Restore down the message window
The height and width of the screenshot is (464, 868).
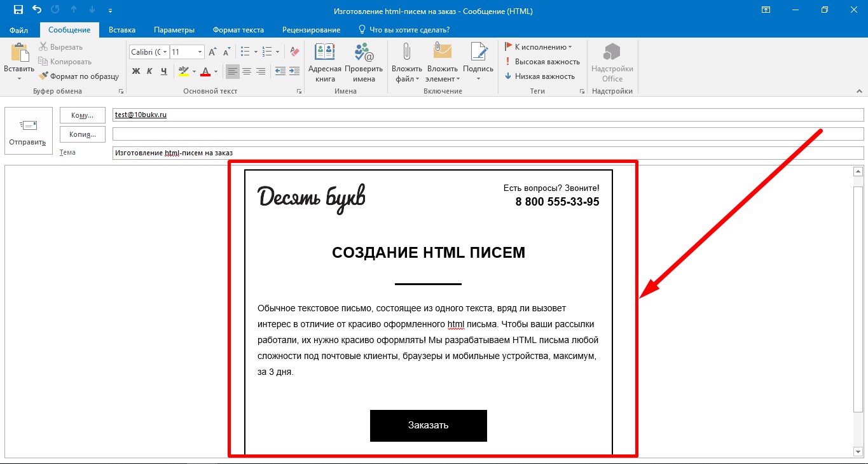pyautogui.click(x=825, y=10)
